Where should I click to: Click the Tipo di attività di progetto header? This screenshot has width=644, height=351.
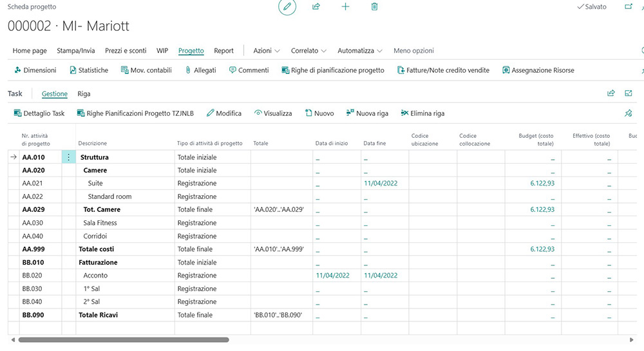209,143
